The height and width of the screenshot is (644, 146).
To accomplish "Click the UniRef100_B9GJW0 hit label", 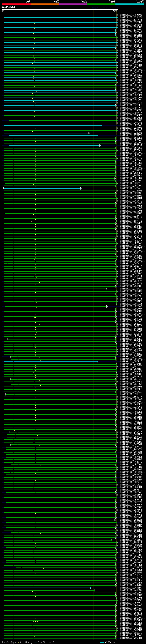I will click(x=131, y=27).
